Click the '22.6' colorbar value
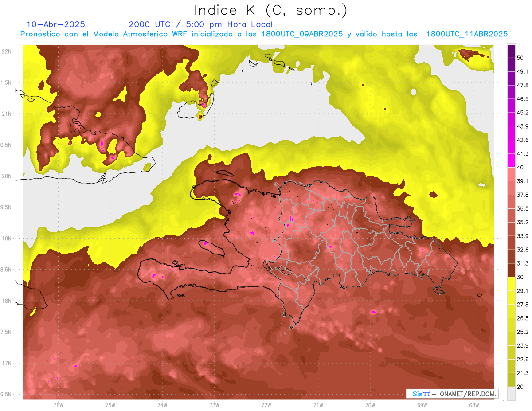This screenshot has width=532, height=411. [x=523, y=360]
